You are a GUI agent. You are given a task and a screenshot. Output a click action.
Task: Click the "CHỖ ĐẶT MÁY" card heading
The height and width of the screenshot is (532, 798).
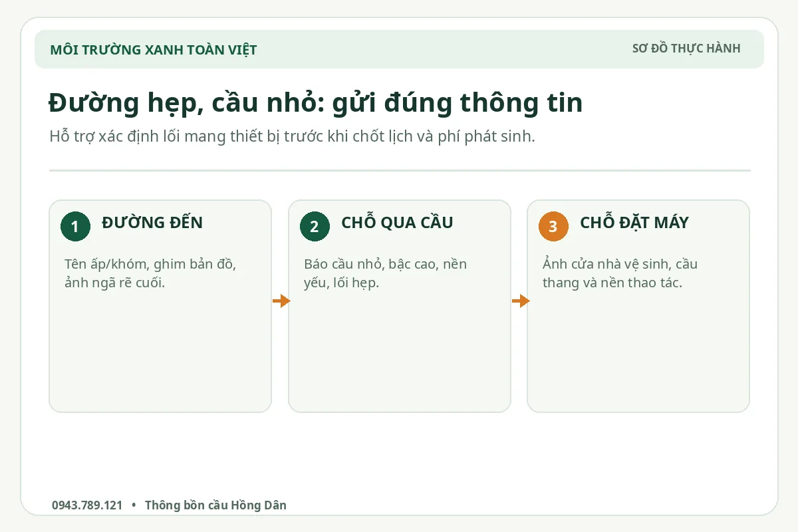[634, 222]
